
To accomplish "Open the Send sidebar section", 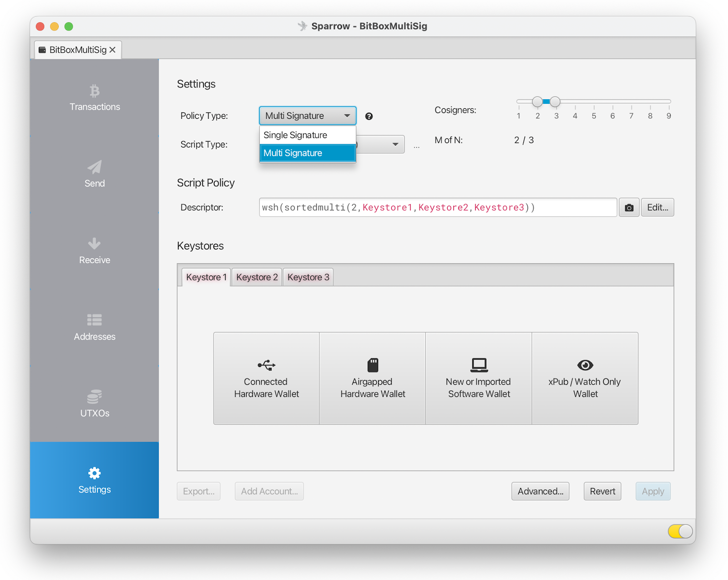I will click(95, 174).
